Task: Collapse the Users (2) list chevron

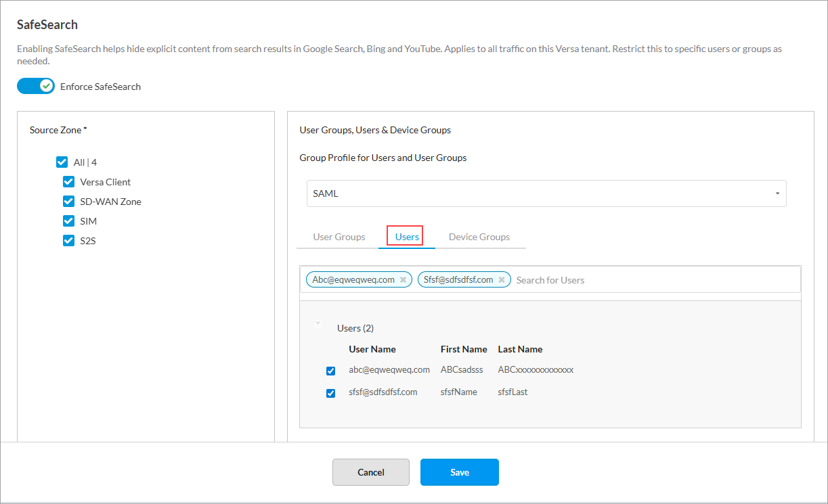Action: coord(317,323)
